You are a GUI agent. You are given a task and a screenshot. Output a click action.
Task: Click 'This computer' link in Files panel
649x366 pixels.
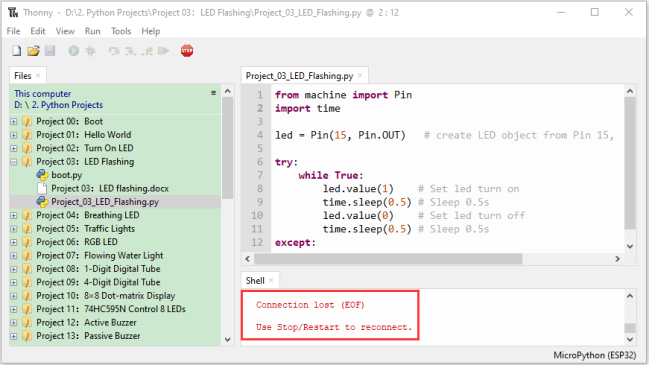[x=43, y=94]
